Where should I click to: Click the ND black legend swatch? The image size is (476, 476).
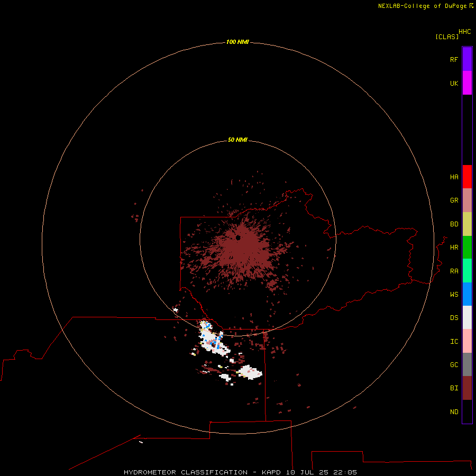tap(467, 411)
